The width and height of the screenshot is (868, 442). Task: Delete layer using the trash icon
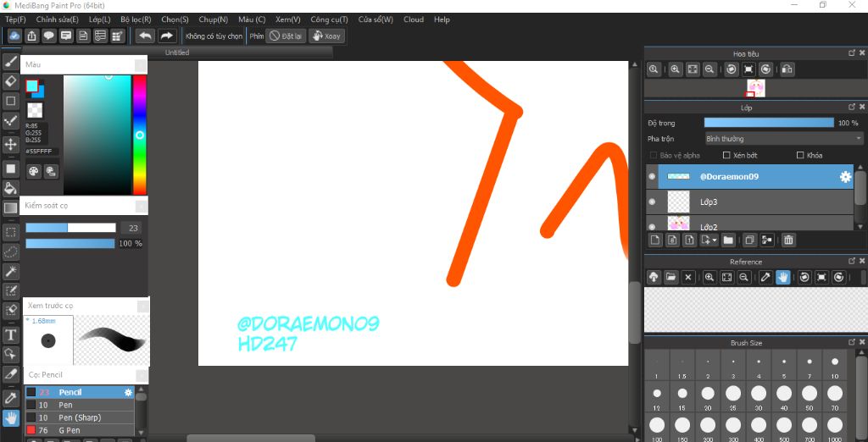tap(788, 240)
